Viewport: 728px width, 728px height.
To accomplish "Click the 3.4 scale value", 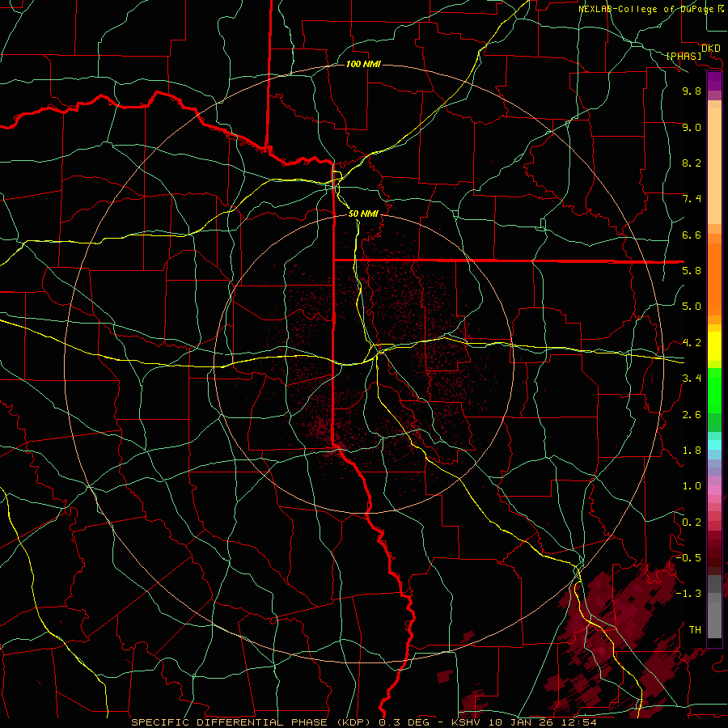I will click(692, 378).
